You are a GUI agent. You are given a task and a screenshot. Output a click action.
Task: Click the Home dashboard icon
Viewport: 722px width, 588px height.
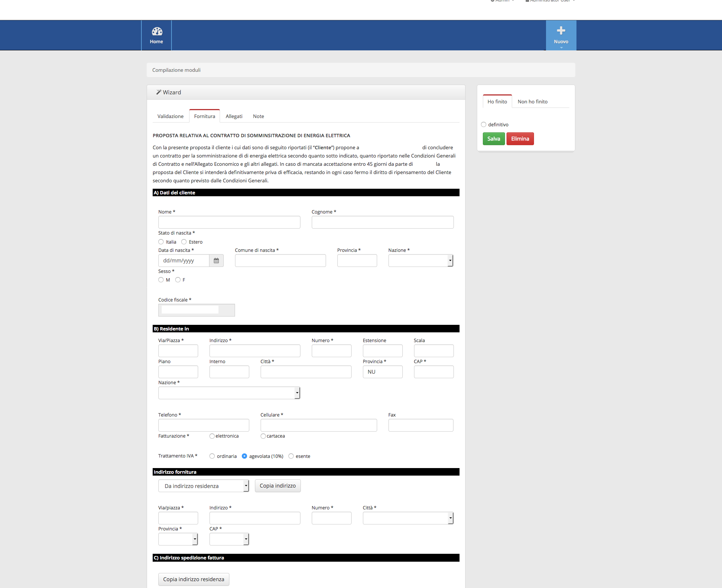[x=157, y=32]
